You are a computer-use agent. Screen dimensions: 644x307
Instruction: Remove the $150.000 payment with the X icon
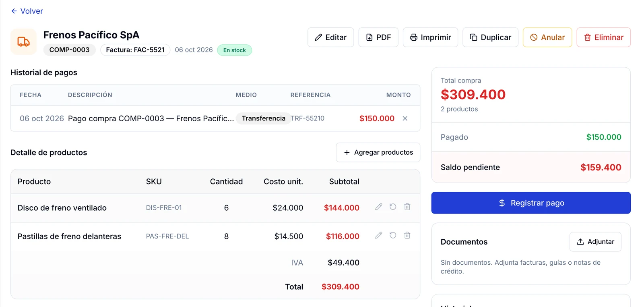pos(405,118)
